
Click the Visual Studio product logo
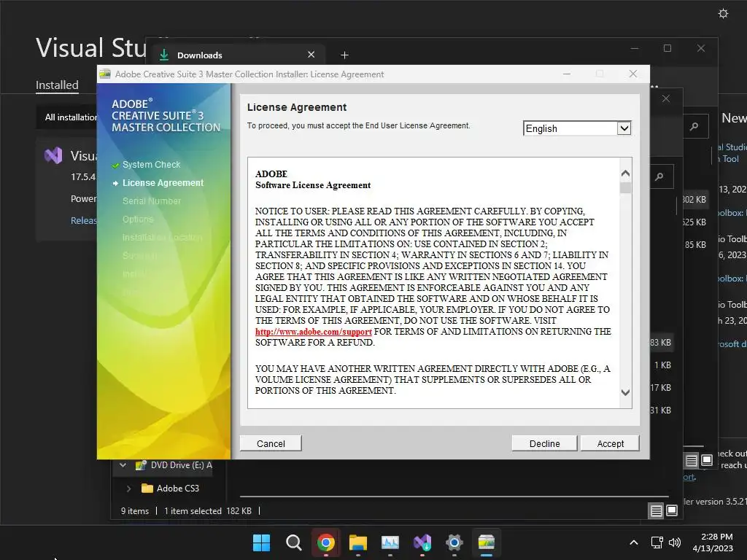[x=53, y=156]
